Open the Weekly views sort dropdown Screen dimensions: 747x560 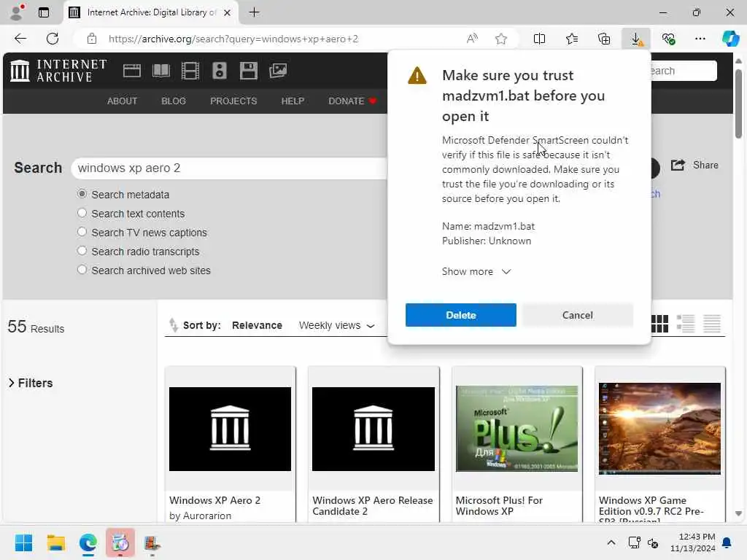coord(337,325)
